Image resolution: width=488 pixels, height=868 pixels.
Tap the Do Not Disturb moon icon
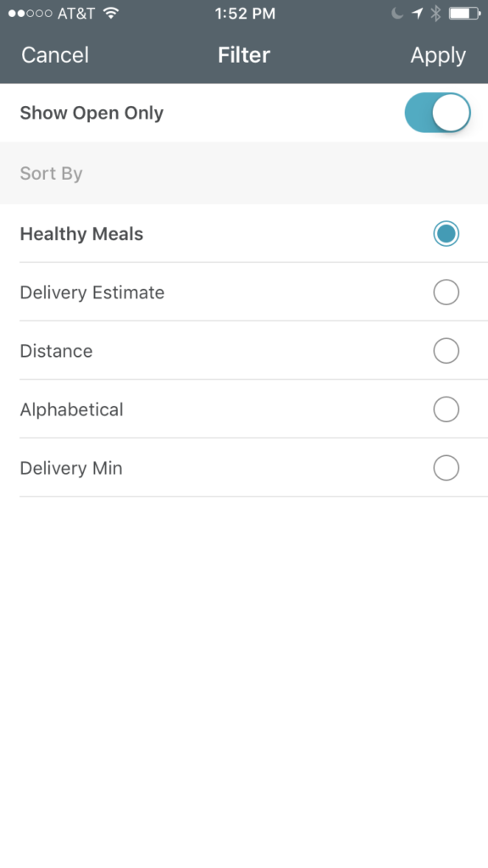pos(397,14)
